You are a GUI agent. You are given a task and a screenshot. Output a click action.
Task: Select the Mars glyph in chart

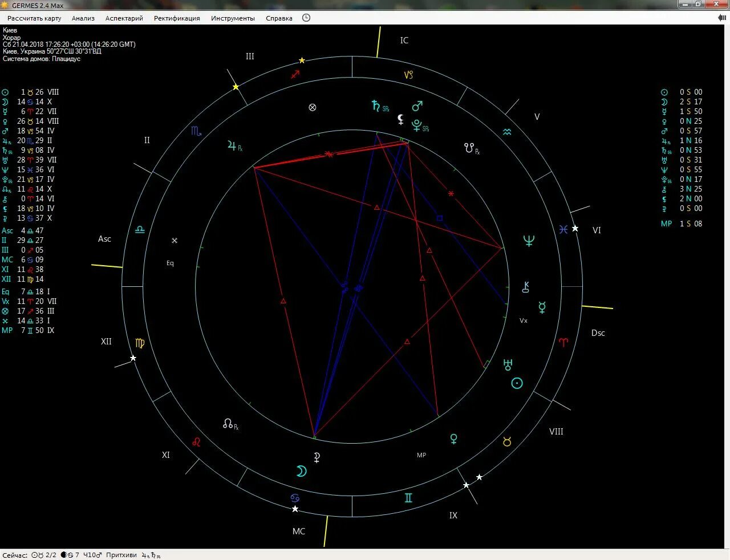(417, 106)
